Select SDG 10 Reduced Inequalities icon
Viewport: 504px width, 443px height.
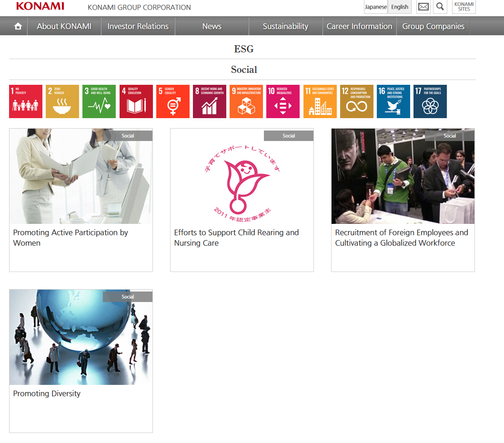tap(283, 101)
